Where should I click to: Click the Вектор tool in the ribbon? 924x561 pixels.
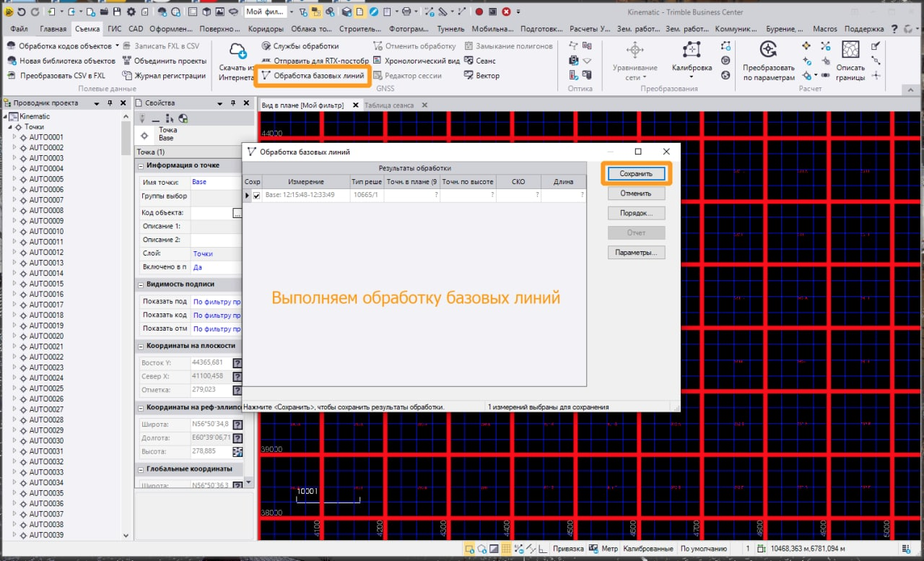481,76
